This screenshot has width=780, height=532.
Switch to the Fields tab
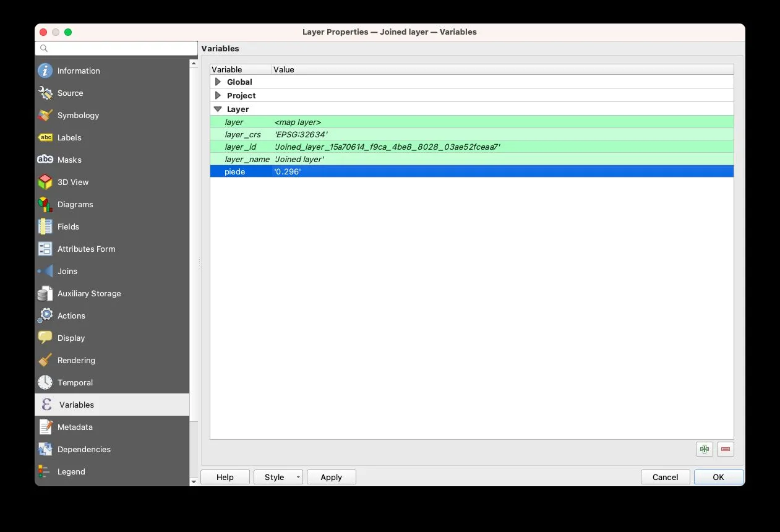click(x=68, y=227)
